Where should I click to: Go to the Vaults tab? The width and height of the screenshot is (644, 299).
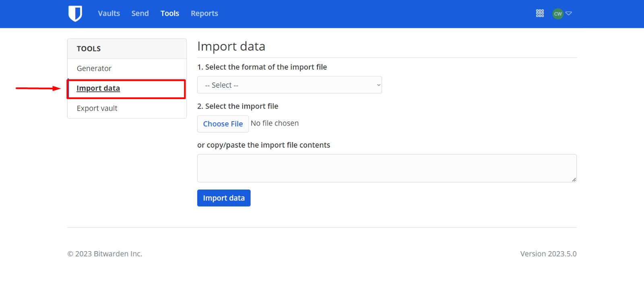[x=109, y=13]
